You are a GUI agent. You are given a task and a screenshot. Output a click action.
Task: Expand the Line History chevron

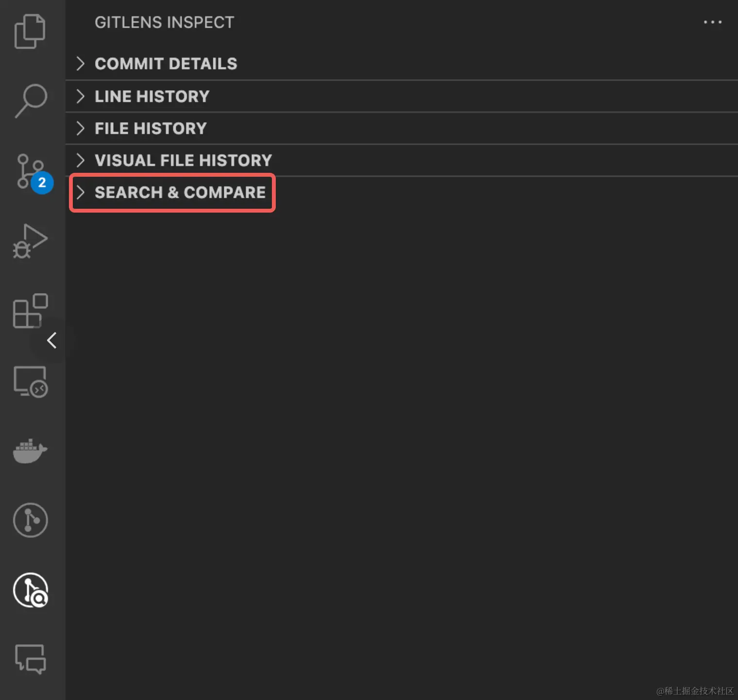click(81, 96)
